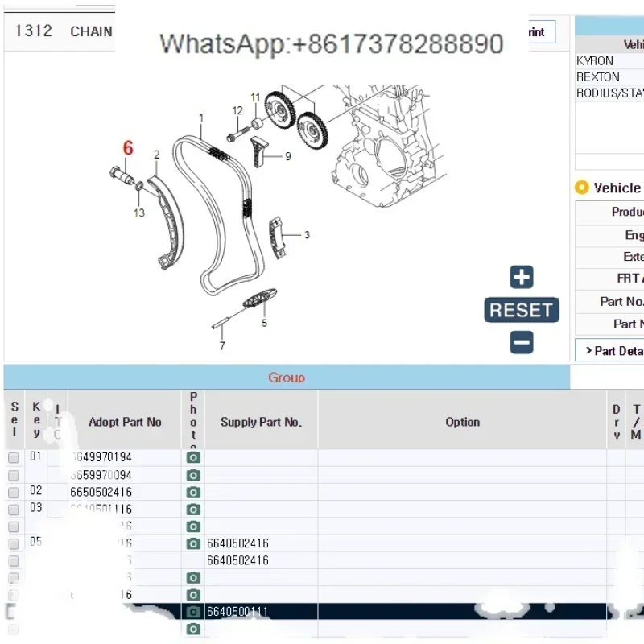Select callout number 12 in diagram
The width and height of the screenshot is (644, 644).
[x=237, y=110]
